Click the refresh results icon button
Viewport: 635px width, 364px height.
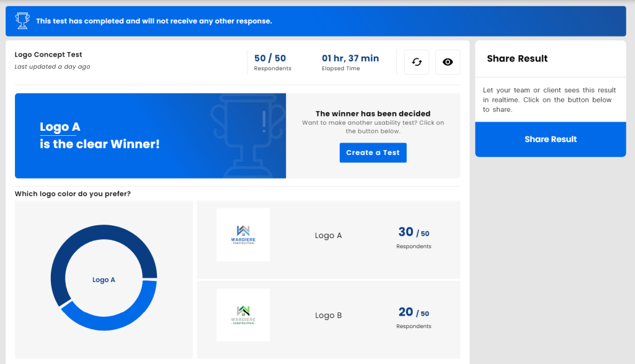click(417, 62)
